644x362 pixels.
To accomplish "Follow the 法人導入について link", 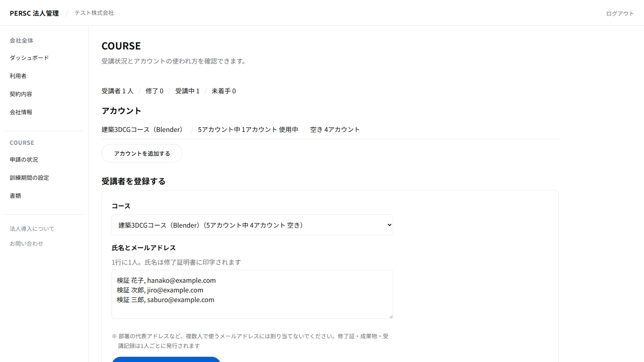I will pos(32,229).
